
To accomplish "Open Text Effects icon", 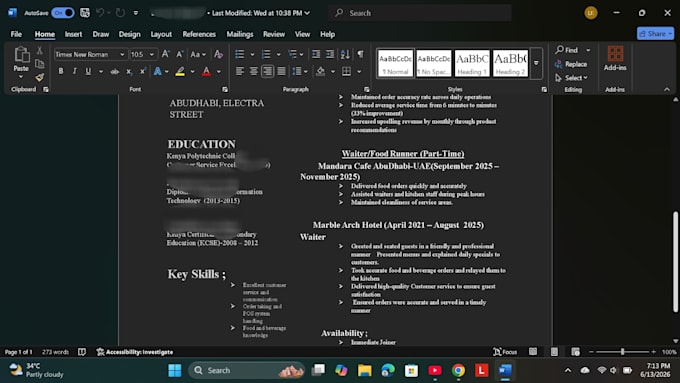I will (x=157, y=72).
